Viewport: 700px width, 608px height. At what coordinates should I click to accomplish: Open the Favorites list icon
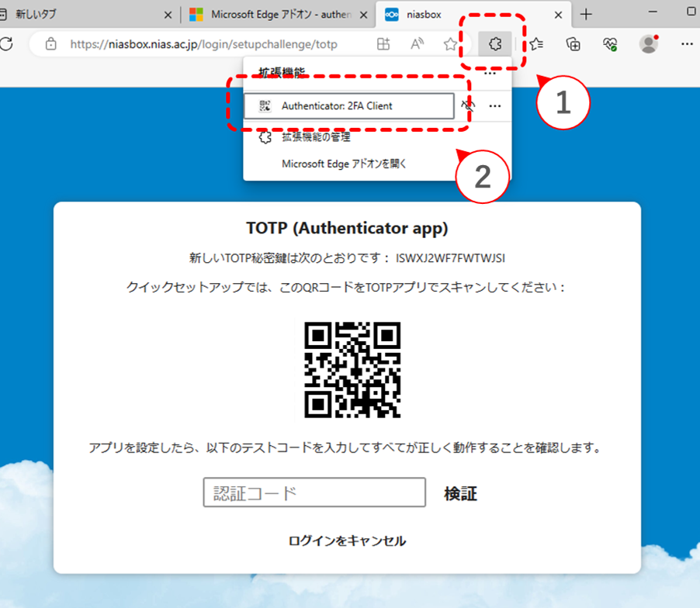[536, 43]
